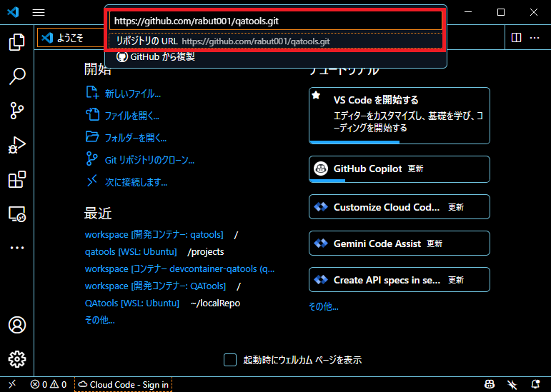Open the Manage gear icon
The width and height of the screenshot is (551, 392).
(17, 359)
